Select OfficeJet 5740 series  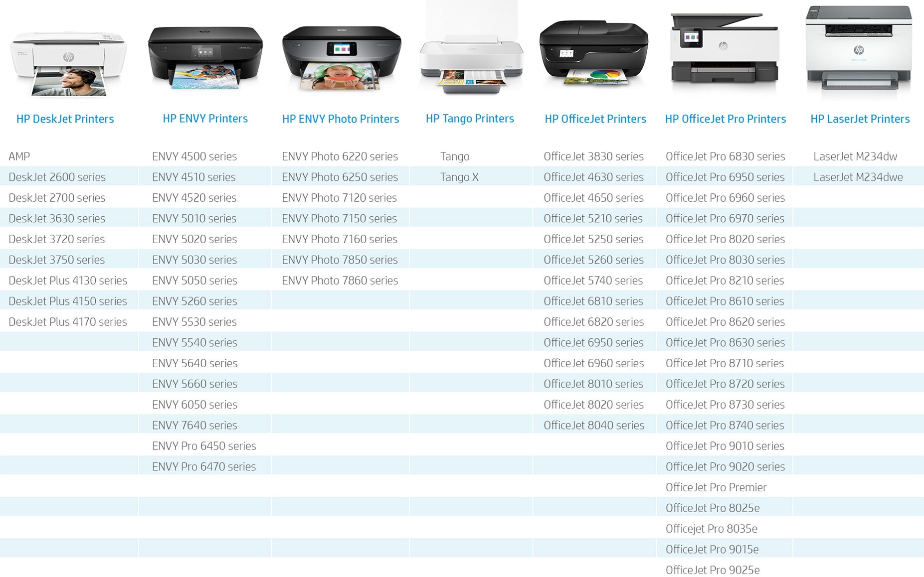coord(593,281)
